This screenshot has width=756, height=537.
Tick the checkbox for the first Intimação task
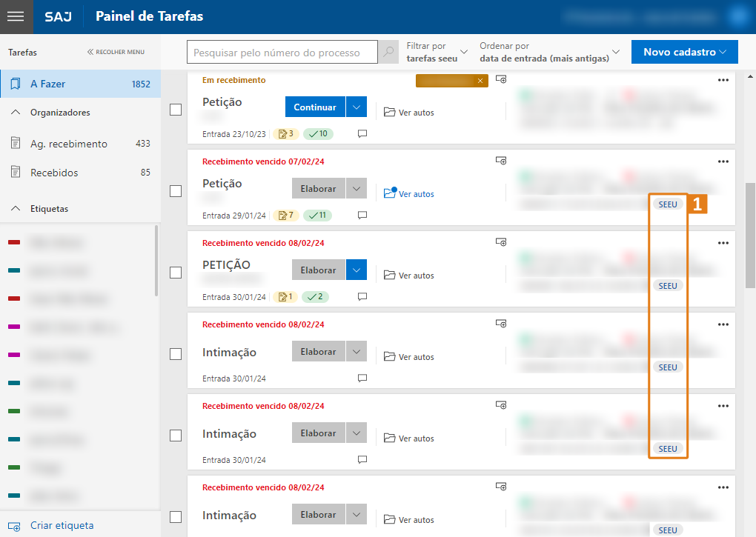click(176, 354)
